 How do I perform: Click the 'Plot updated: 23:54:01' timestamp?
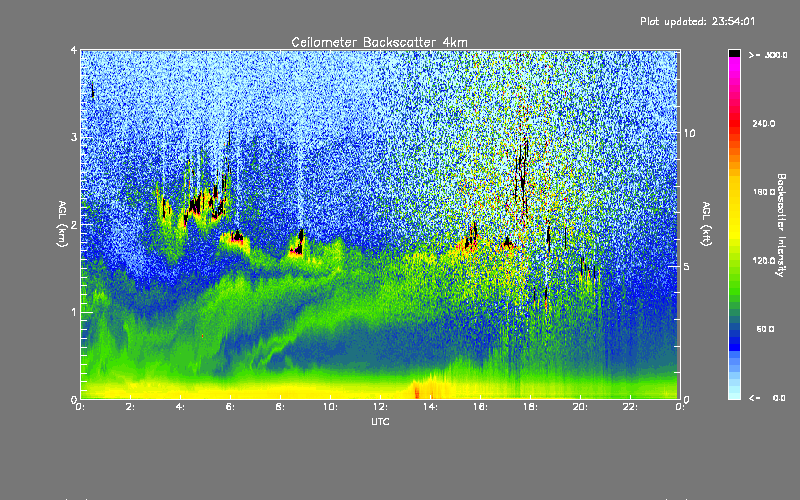(x=697, y=21)
